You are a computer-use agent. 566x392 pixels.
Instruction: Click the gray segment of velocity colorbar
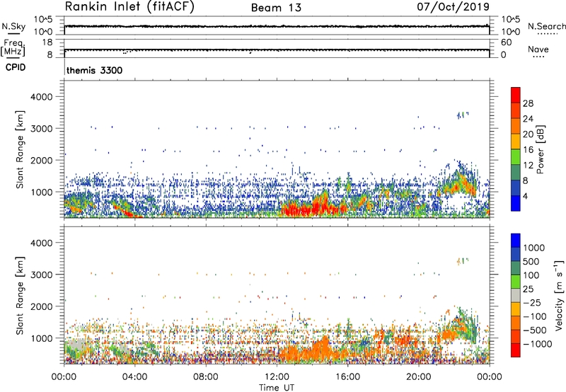click(516, 295)
